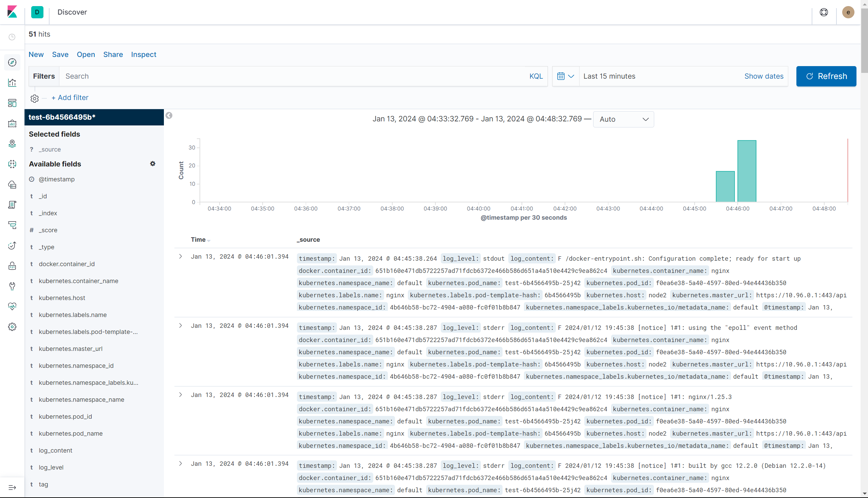Click the Refresh button

pyautogui.click(x=826, y=76)
